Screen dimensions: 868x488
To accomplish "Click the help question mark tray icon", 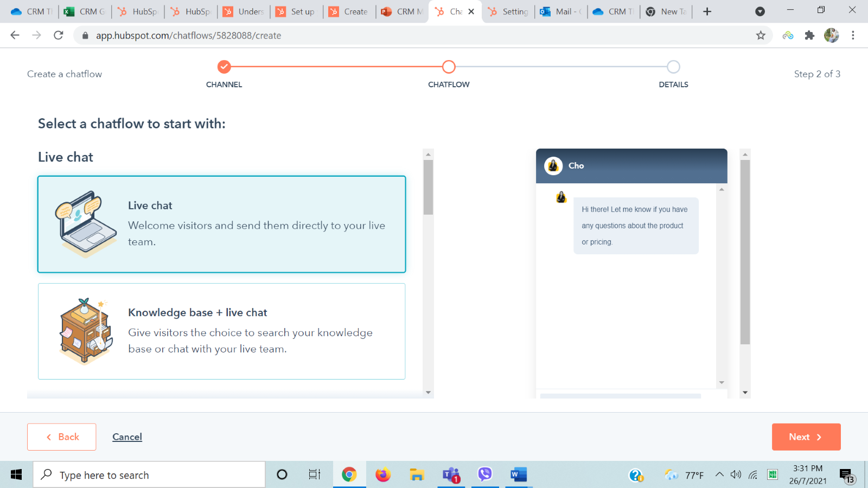I will click(636, 476).
